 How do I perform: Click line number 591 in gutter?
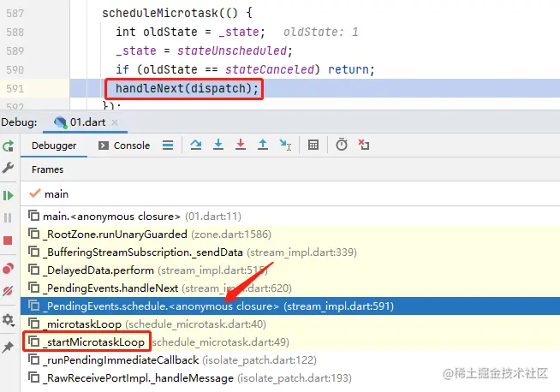point(15,88)
